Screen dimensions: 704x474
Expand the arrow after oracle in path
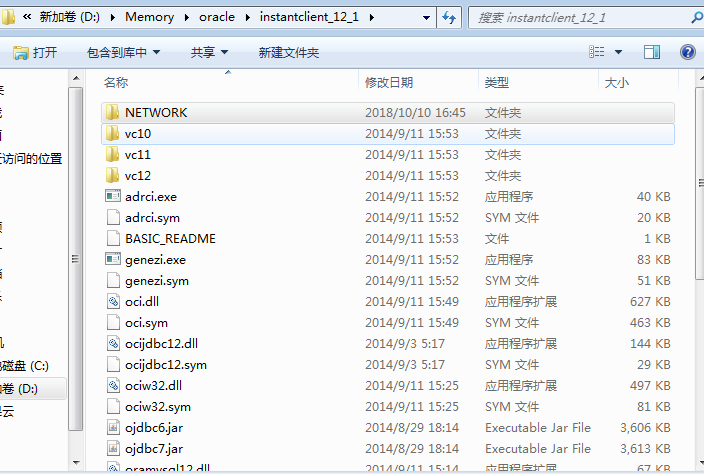click(x=247, y=18)
